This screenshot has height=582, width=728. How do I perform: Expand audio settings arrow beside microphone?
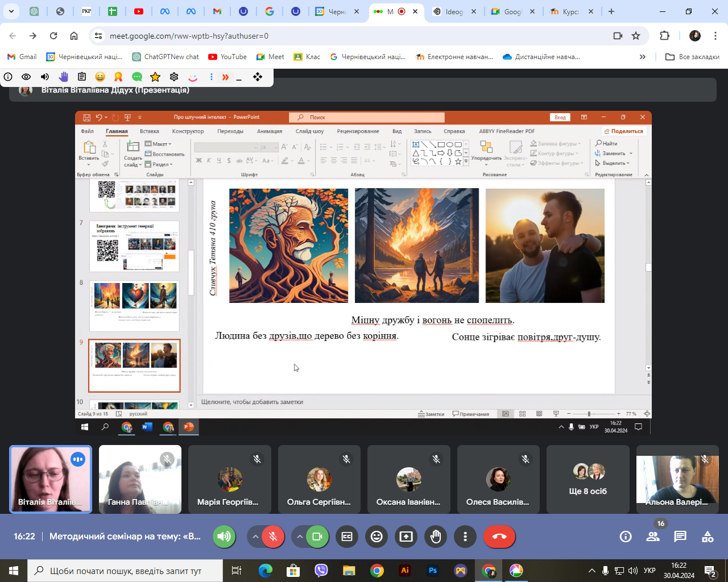point(255,537)
